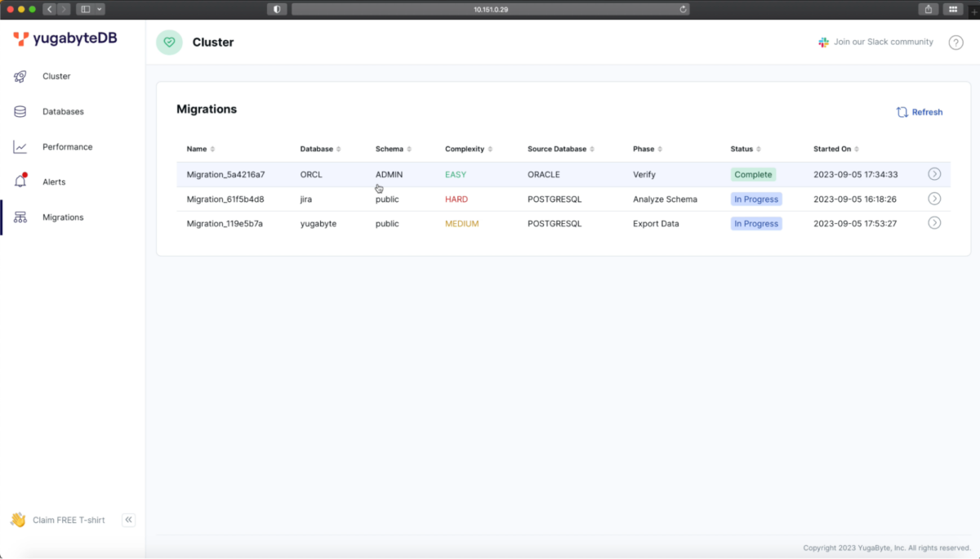The height and width of the screenshot is (559, 980).
Task: Click the Refresh icon above the migrations table
Action: click(x=902, y=112)
